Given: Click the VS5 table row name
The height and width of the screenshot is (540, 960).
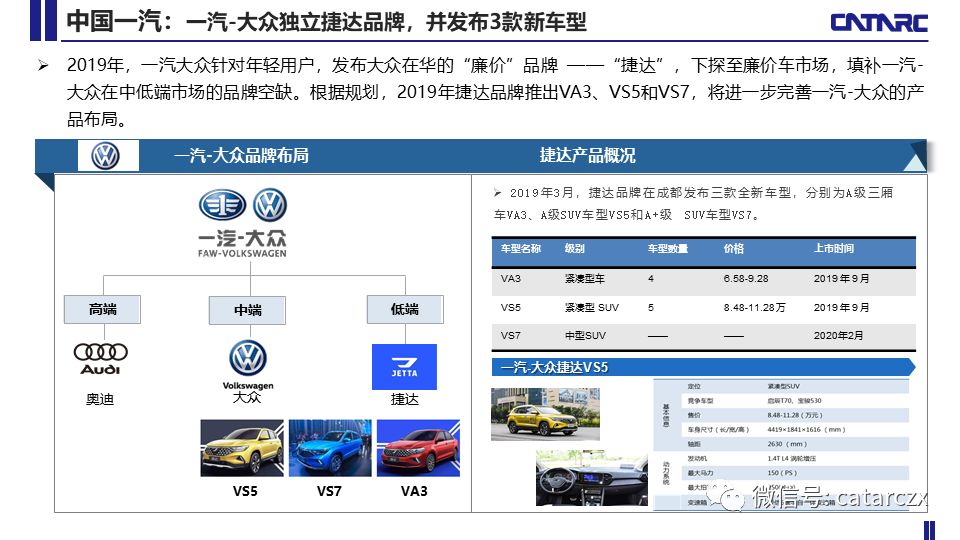Looking at the screenshot, I should 511,307.
